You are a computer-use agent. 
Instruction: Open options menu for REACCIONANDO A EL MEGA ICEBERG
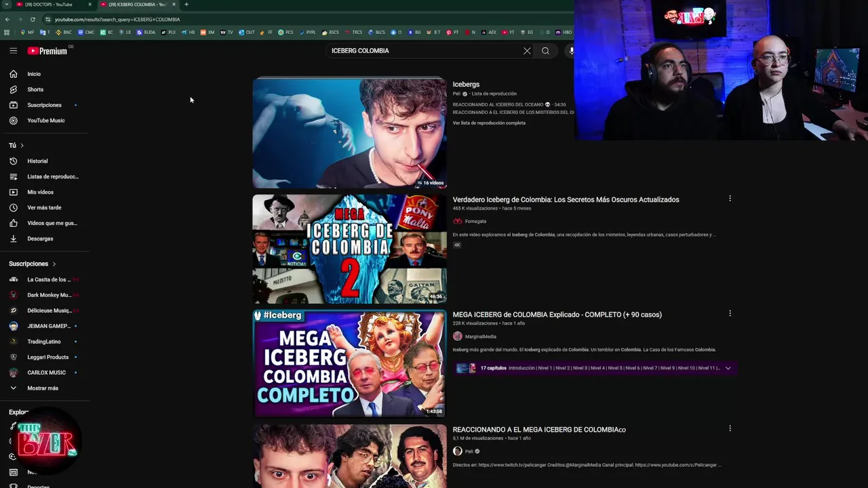click(x=730, y=428)
